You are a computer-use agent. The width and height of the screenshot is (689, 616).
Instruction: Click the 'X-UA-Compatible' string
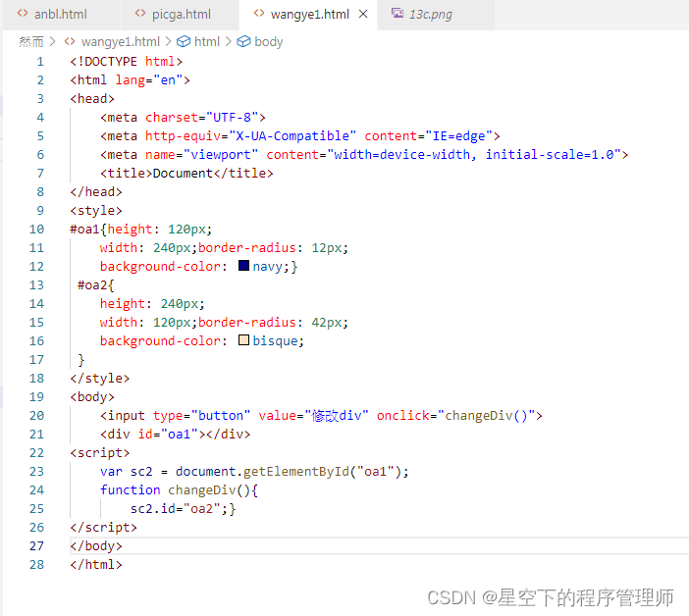click(x=292, y=136)
